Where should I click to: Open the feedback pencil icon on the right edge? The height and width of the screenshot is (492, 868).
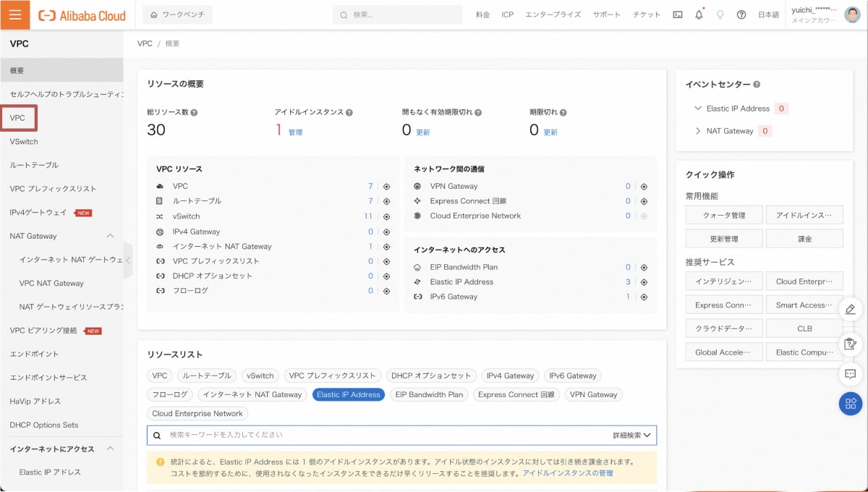pyautogui.click(x=851, y=309)
